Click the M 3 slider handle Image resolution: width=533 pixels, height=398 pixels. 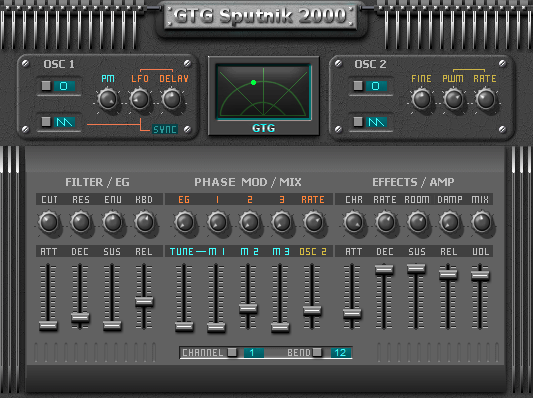click(x=280, y=327)
